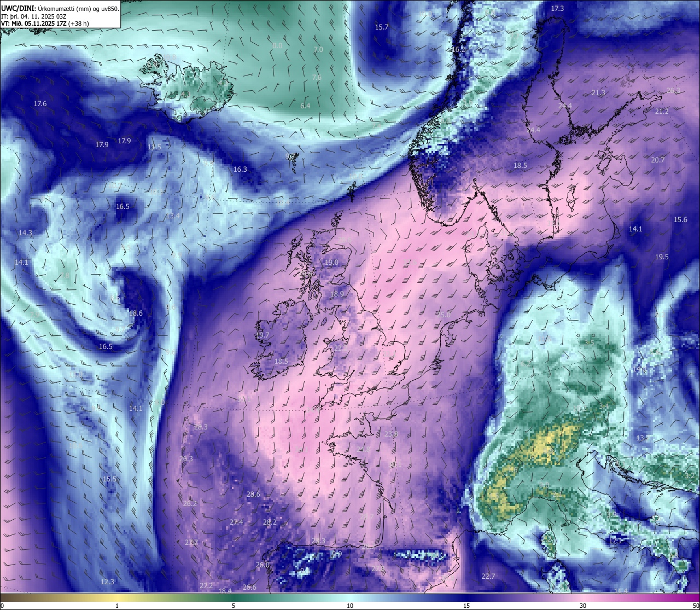Click the map value 20.7
This screenshot has width=700, height=610.
658,160
